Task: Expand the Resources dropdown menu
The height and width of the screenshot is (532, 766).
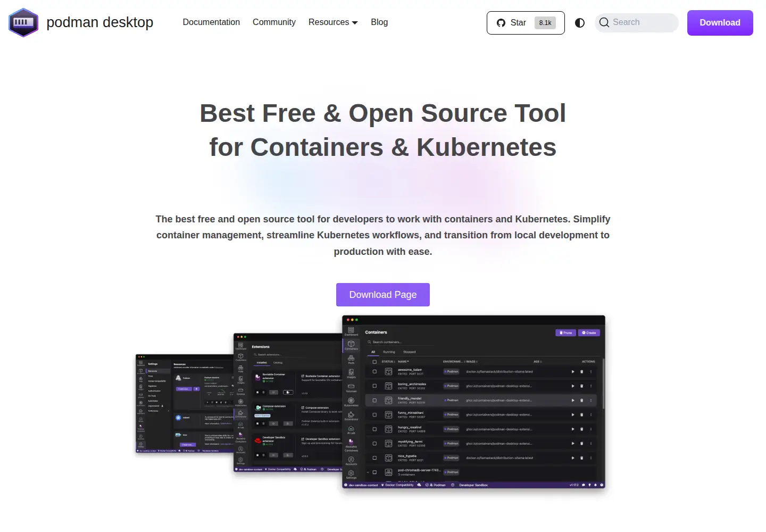Action: [333, 22]
